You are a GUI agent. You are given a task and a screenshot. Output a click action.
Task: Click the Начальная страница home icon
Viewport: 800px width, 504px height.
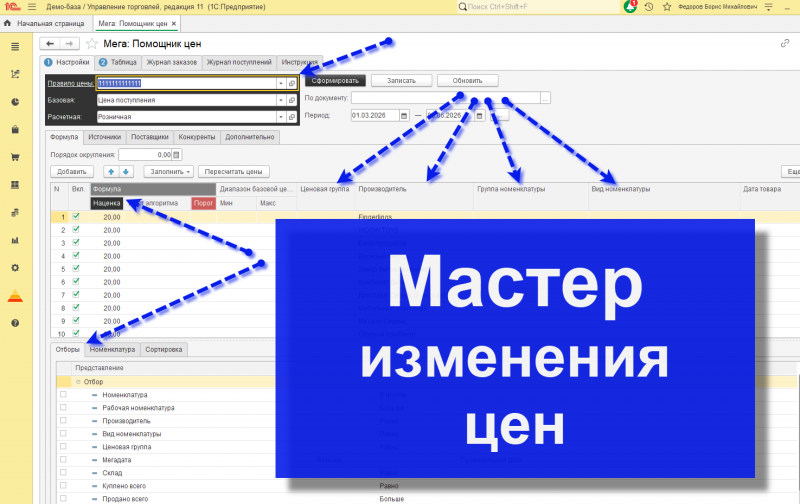pos(7,23)
